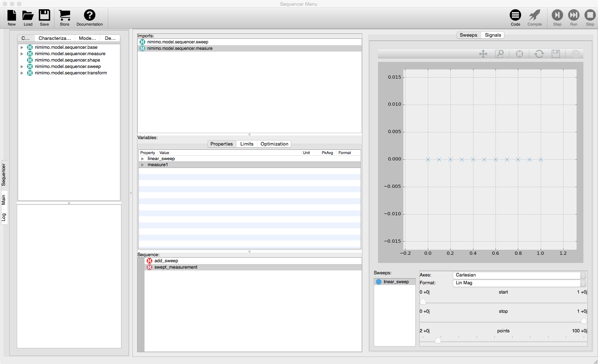Screen dimensions: 598x364
Task: Click the Run playback button
Action: tap(574, 15)
